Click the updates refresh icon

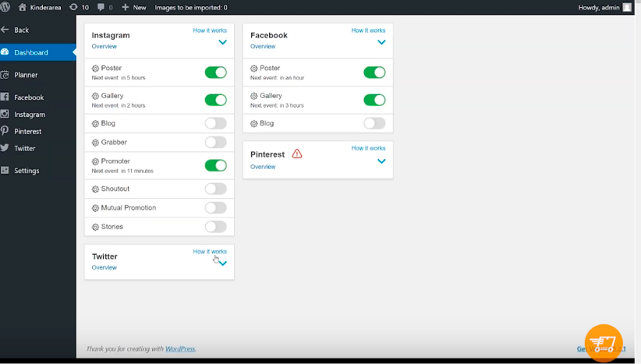coord(73,7)
